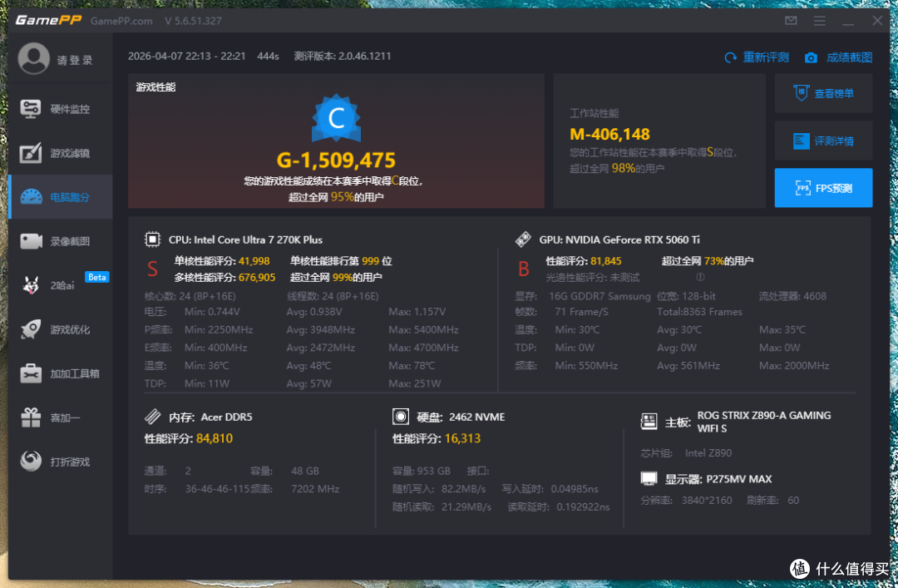The height and width of the screenshot is (588, 898).
Task: Click the red S CPU grade letter
Action: pos(152,269)
